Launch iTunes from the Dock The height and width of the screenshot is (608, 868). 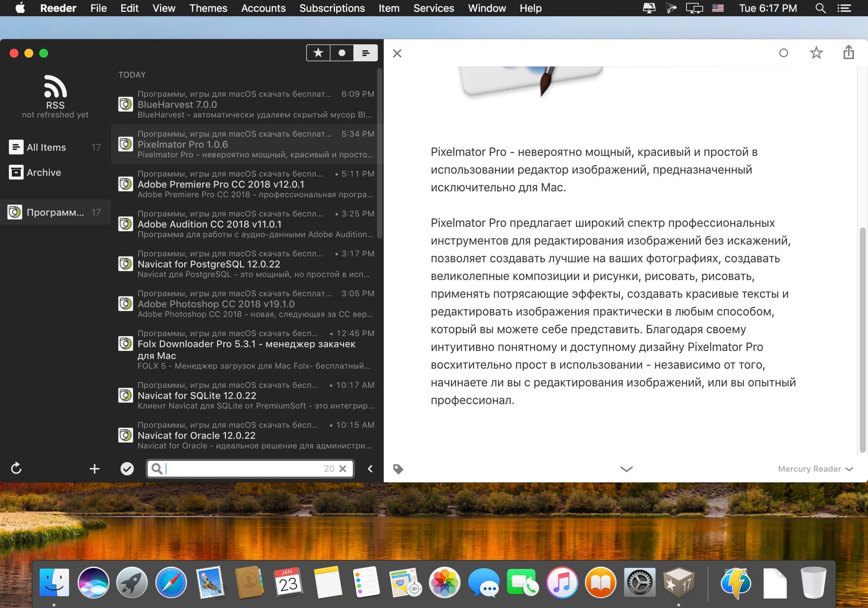pyautogui.click(x=562, y=582)
